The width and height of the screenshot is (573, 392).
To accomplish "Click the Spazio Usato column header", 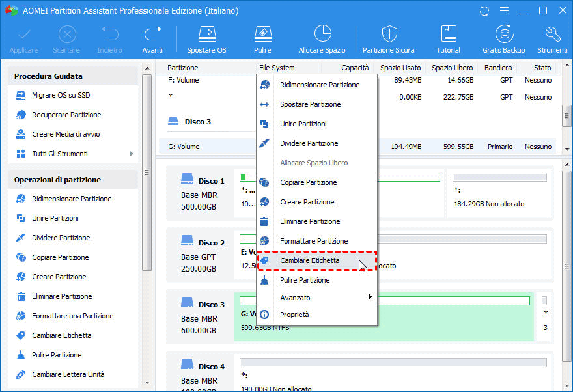I will [400, 68].
